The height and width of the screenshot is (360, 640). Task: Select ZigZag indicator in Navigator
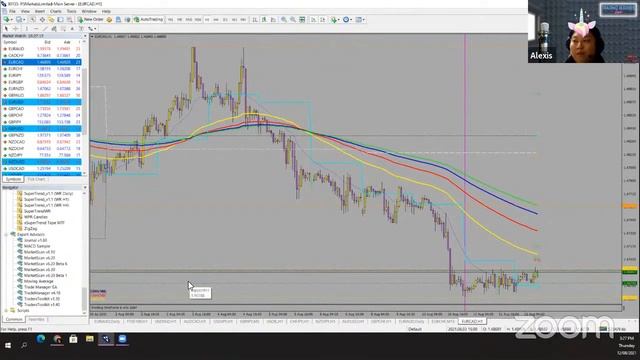click(x=30, y=229)
